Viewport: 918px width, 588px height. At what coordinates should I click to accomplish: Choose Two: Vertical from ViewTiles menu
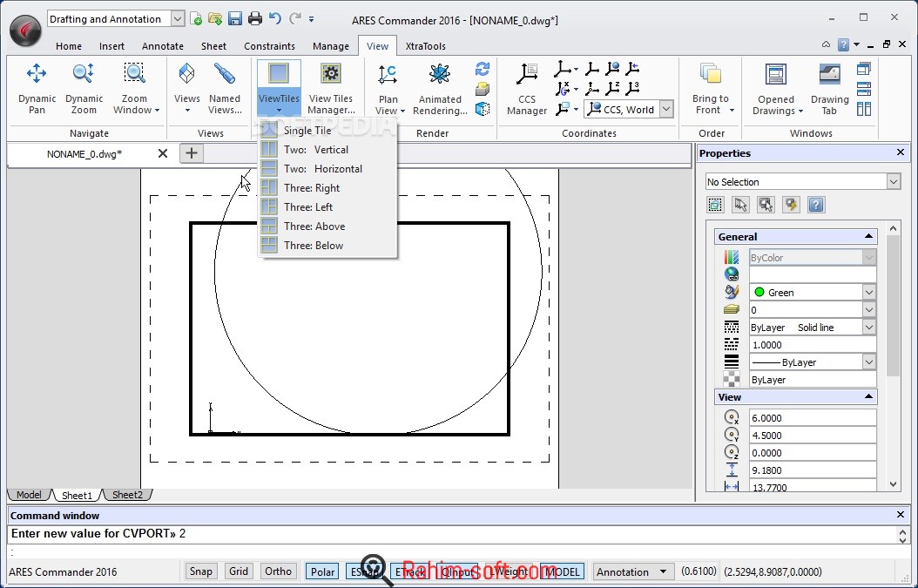point(315,150)
